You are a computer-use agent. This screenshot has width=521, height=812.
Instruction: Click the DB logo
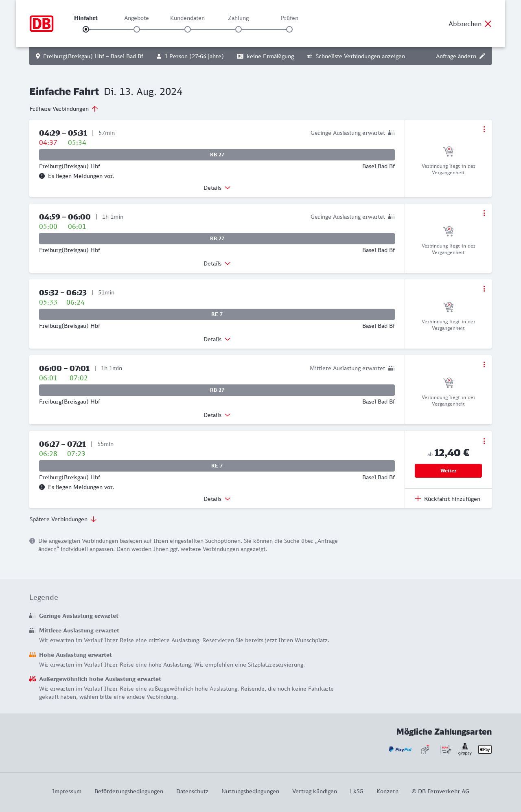pyautogui.click(x=42, y=24)
